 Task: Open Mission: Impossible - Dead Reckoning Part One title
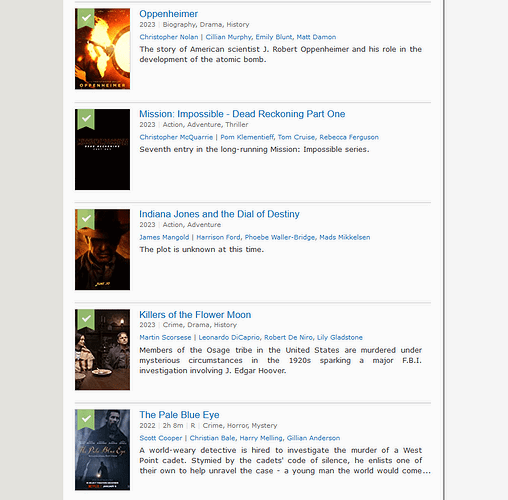pyautogui.click(x=242, y=114)
